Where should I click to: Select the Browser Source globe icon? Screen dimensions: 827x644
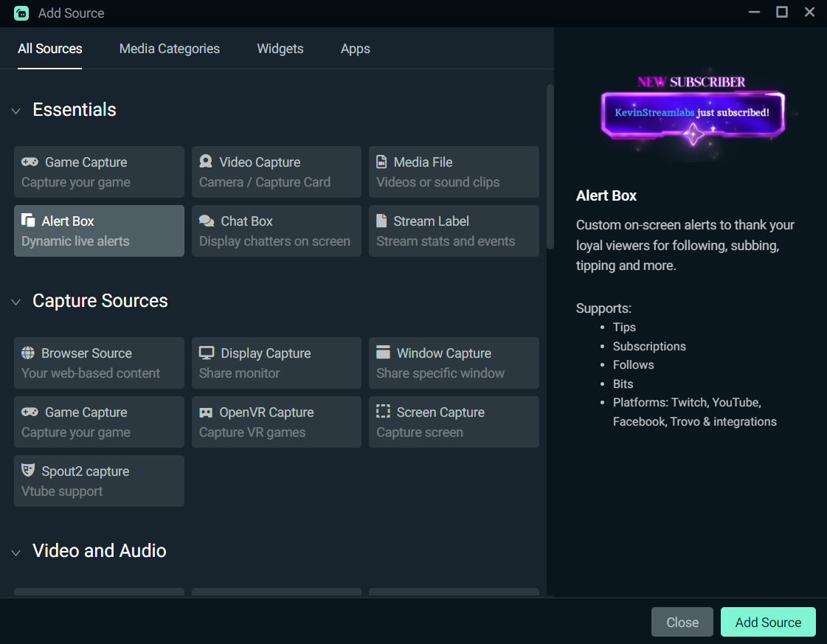tap(28, 353)
